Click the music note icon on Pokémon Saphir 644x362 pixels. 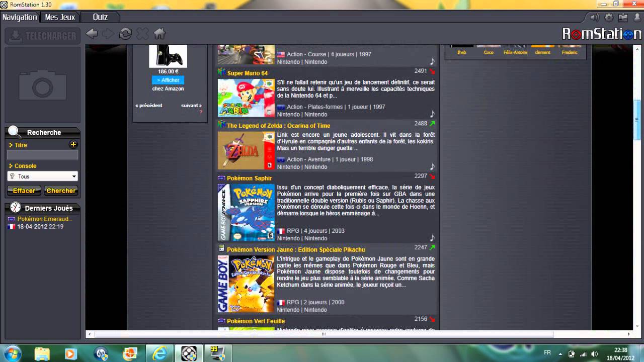tap(432, 238)
